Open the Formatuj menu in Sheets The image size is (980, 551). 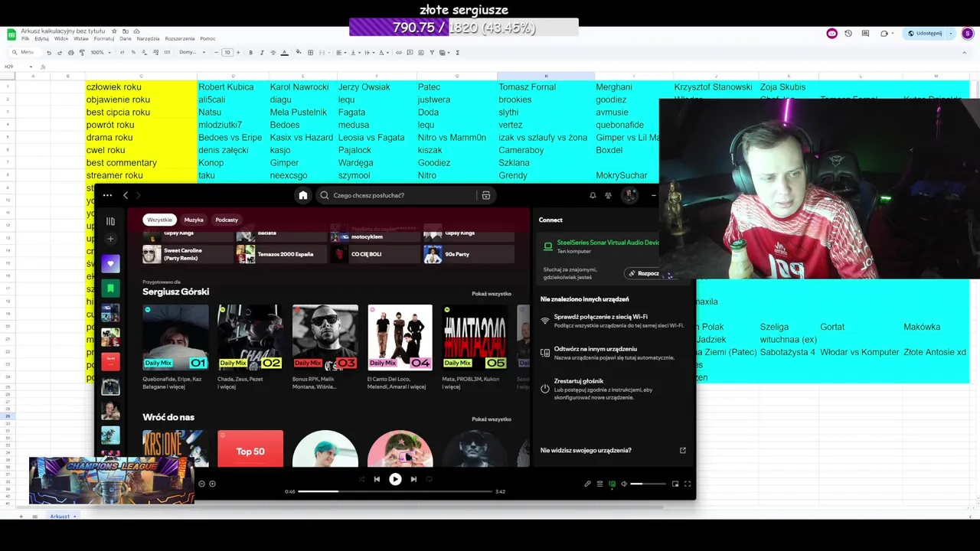pos(103,38)
